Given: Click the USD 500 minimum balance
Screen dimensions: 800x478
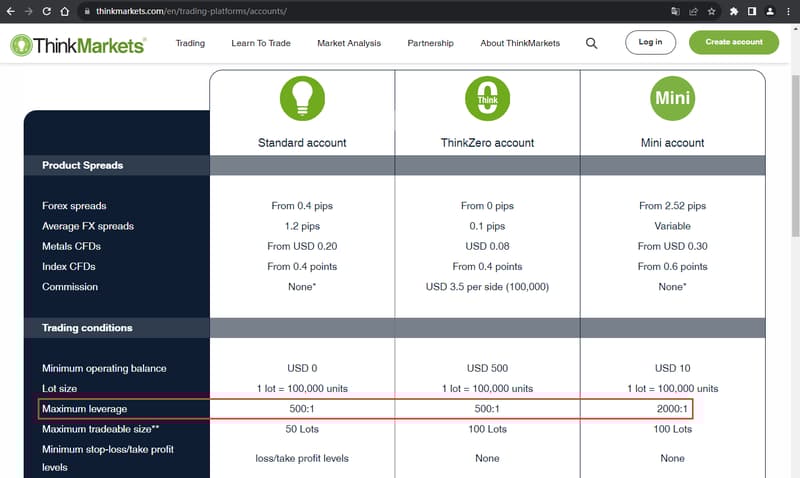Looking at the screenshot, I should pos(487,368).
